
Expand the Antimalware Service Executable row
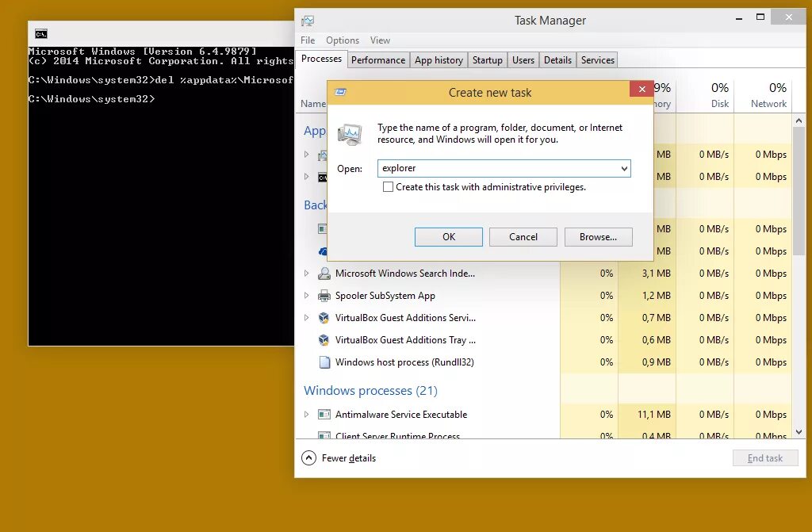307,415
